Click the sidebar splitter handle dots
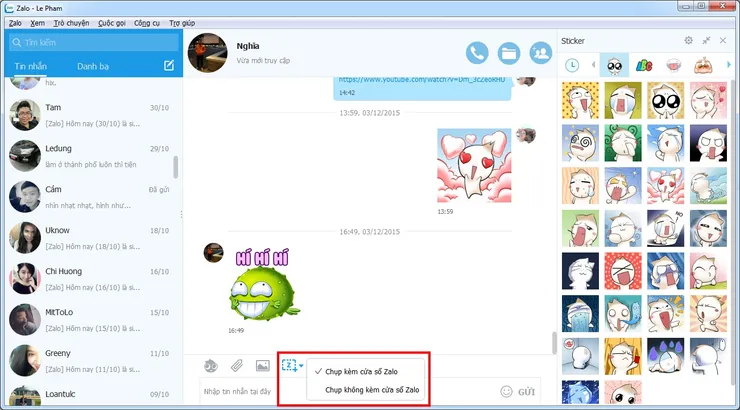Screen dimensions: 740x410 click(182, 215)
